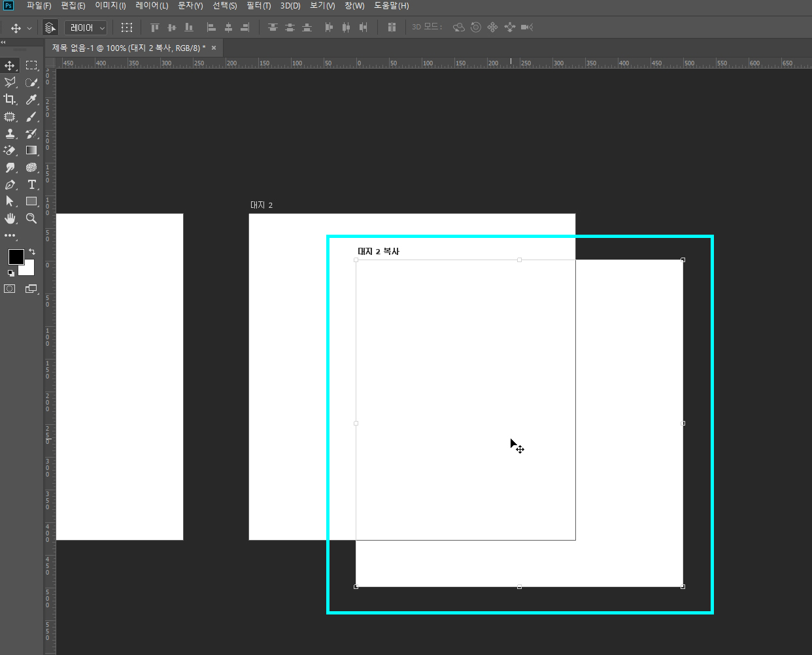Select the Gradient tool
Screen dimensions: 812x655
31,150
